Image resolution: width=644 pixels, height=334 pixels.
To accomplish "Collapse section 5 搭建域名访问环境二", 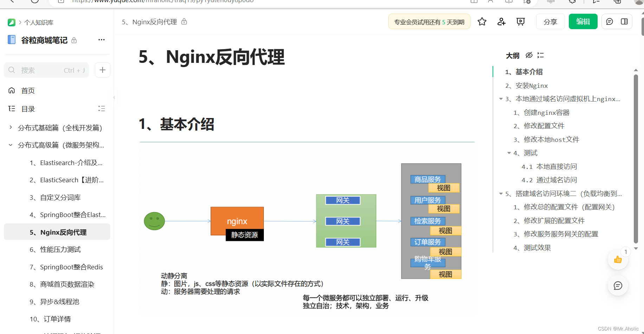I will (x=501, y=194).
